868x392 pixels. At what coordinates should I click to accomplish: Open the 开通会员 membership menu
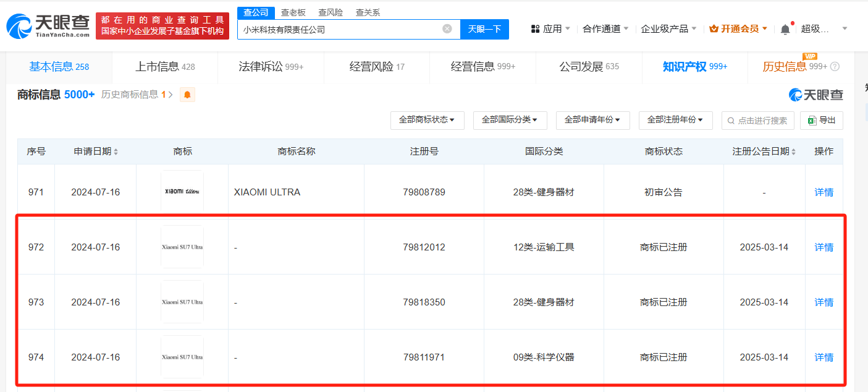coord(738,28)
